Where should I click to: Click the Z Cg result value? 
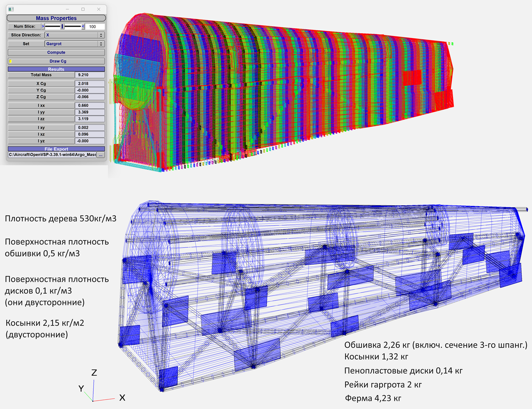[90, 97]
